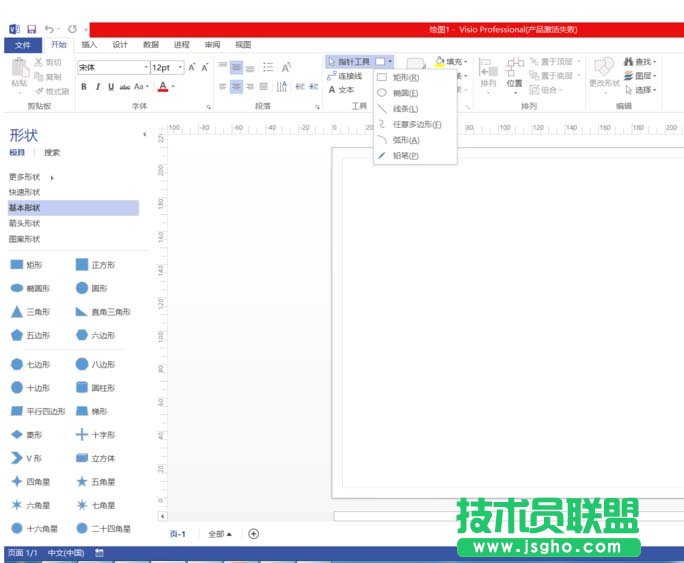Add a new page with plus button
684x563 pixels.
tap(253, 534)
